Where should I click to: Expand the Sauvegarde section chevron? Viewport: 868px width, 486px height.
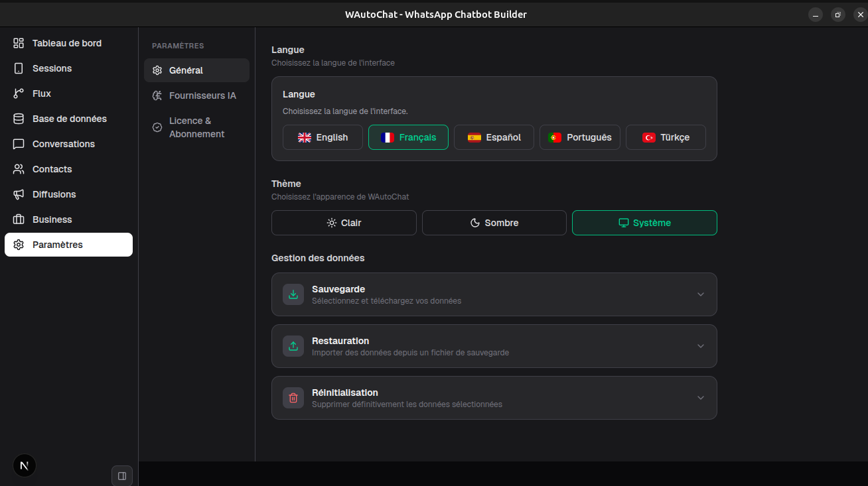point(701,294)
